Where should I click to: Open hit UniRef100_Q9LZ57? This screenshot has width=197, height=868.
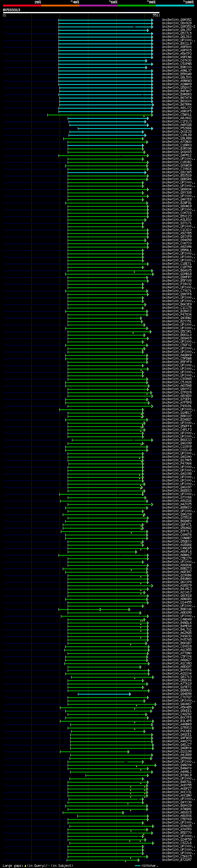(177, 30)
